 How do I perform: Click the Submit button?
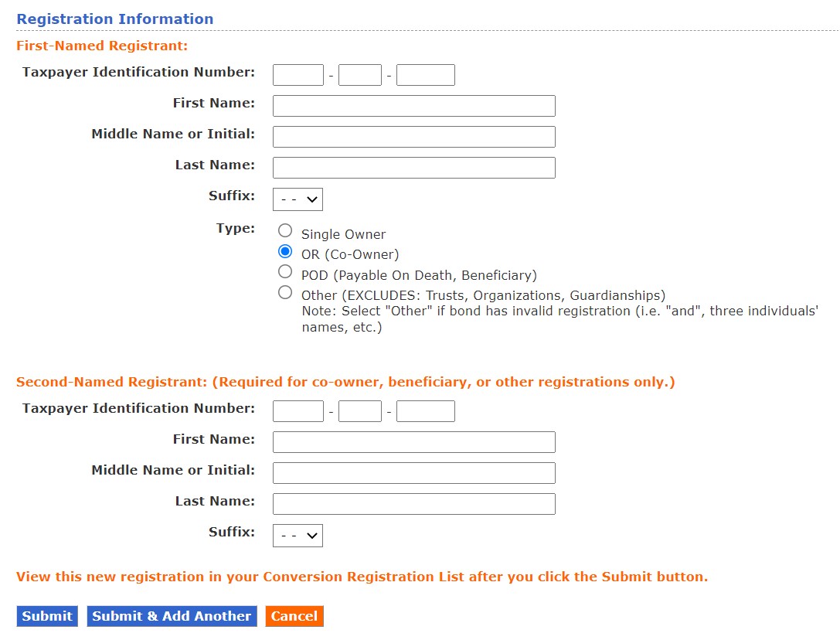coord(46,616)
